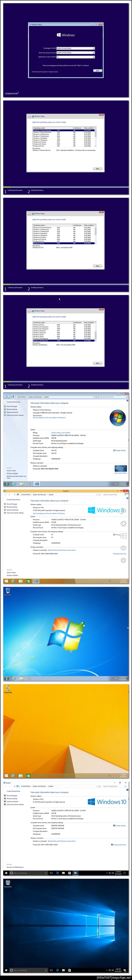Screen dimensions: 132x980
Task: Open File Explorer on Windows 8.1 desktop taskbar
Action: pos(21,776)
